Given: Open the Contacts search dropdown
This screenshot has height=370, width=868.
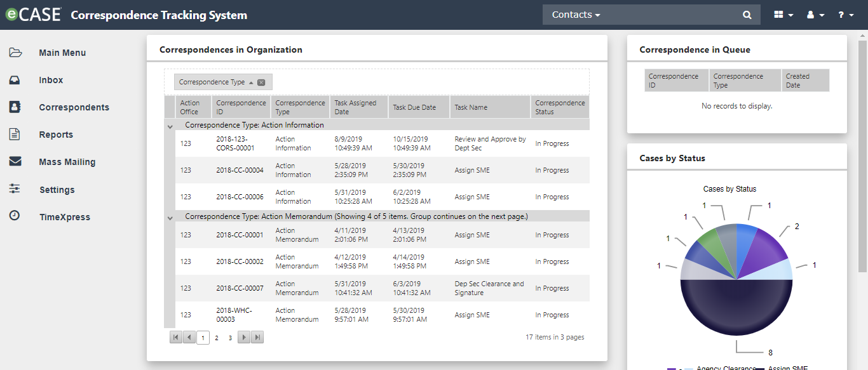Looking at the screenshot, I should click(x=576, y=15).
